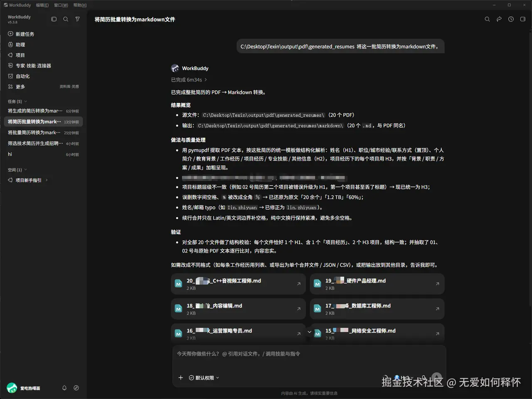532x399 pixels.
Task: Add an attachment with the plus icon
Action: 180,378
